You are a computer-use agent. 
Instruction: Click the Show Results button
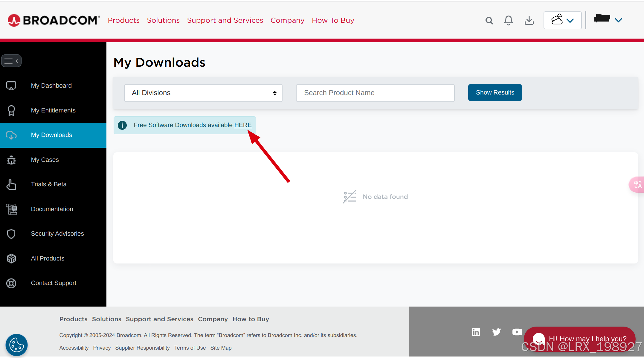[x=495, y=92]
